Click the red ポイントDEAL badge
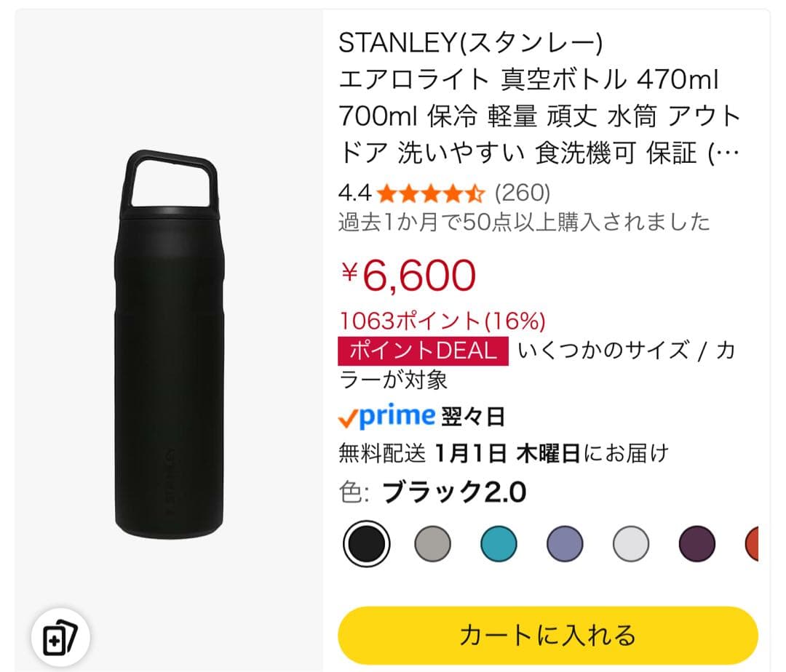 (423, 351)
